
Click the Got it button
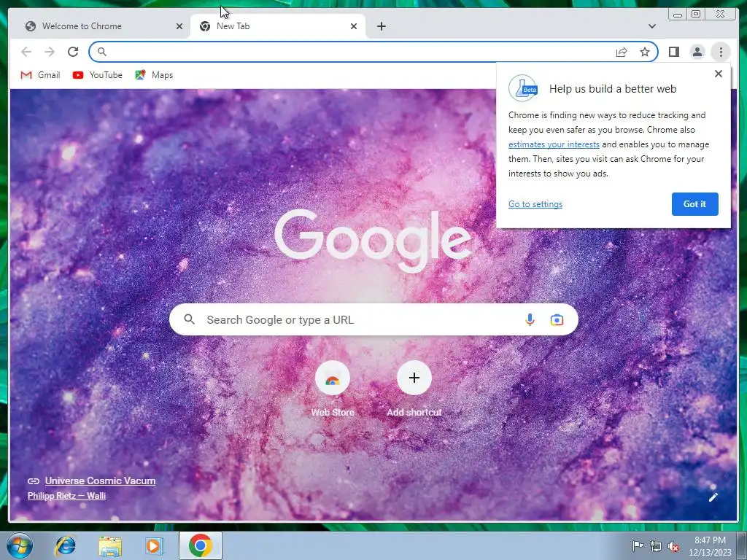coord(694,204)
